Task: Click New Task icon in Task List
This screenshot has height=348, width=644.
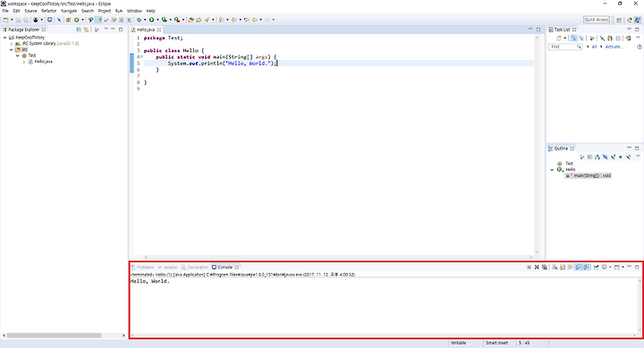Action: (559, 38)
